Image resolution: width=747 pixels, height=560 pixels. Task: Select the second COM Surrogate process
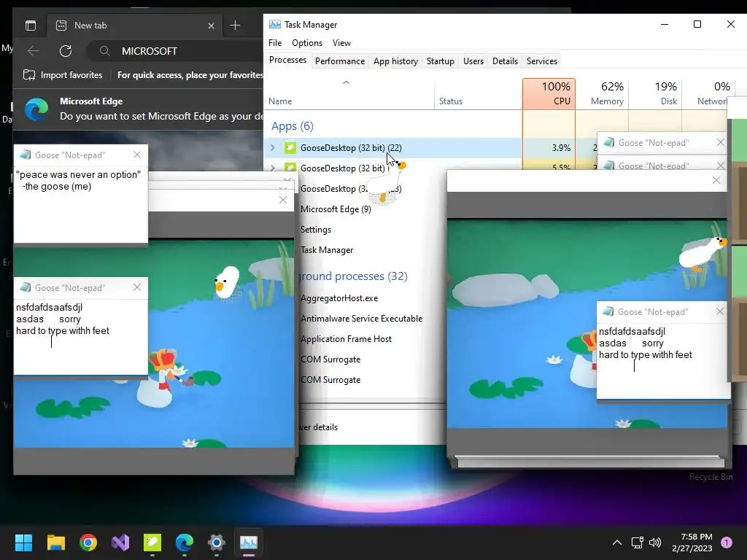coord(330,380)
